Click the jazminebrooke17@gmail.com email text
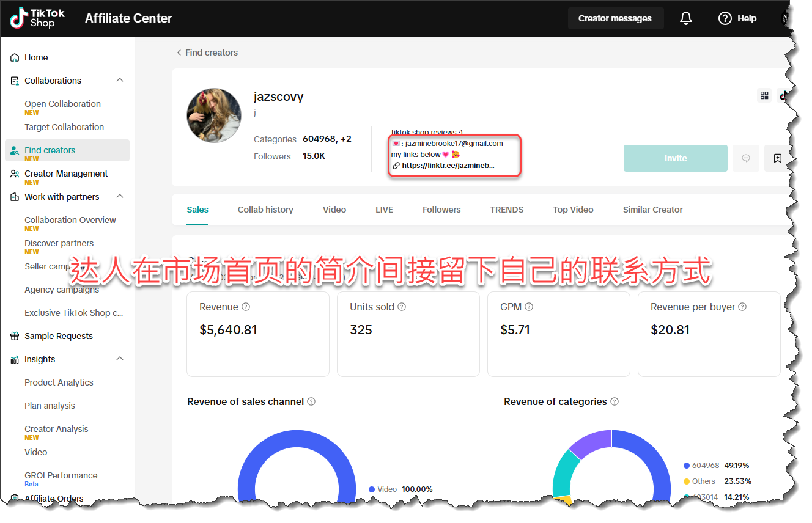The width and height of the screenshot is (812, 523). [x=454, y=144]
